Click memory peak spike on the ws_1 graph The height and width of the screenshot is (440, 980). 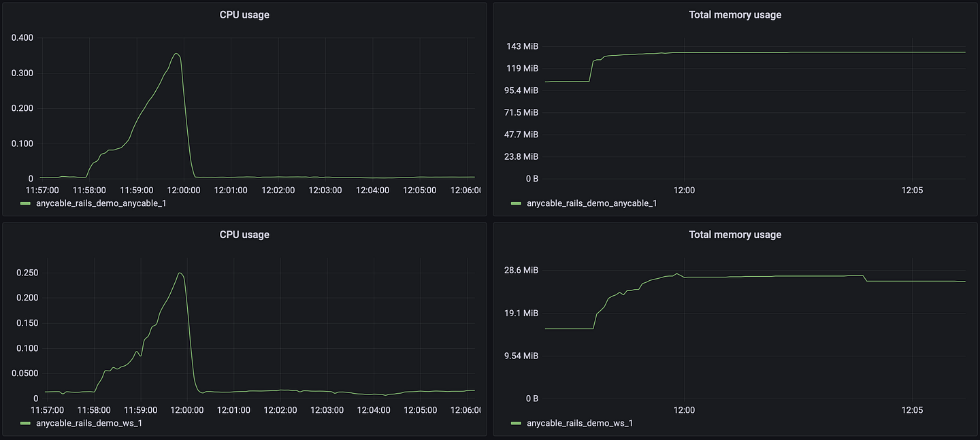676,274
